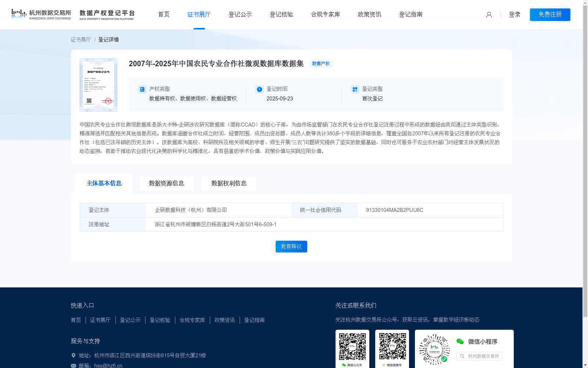588x368 pixels.
Task: Open the 登记核验 nav item
Action: (282, 14)
